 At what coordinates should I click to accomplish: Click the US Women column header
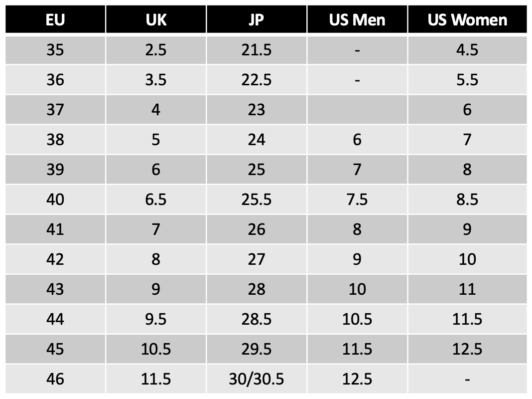tap(467, 20)
